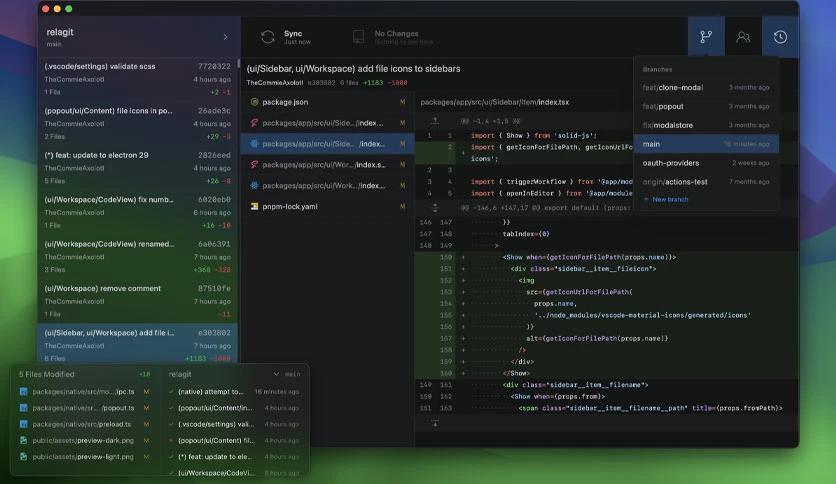Select commit (ui/Workspace) remove comment

[138, 301]
